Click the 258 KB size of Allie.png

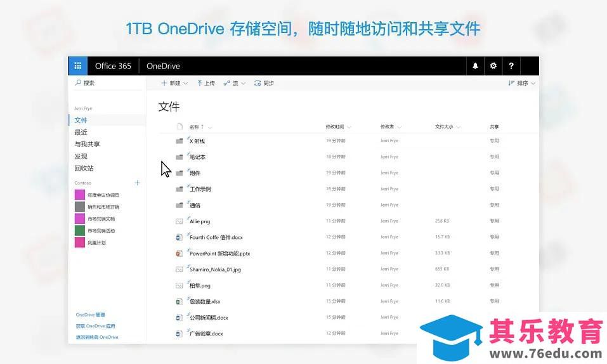click(x=441, y=221)
